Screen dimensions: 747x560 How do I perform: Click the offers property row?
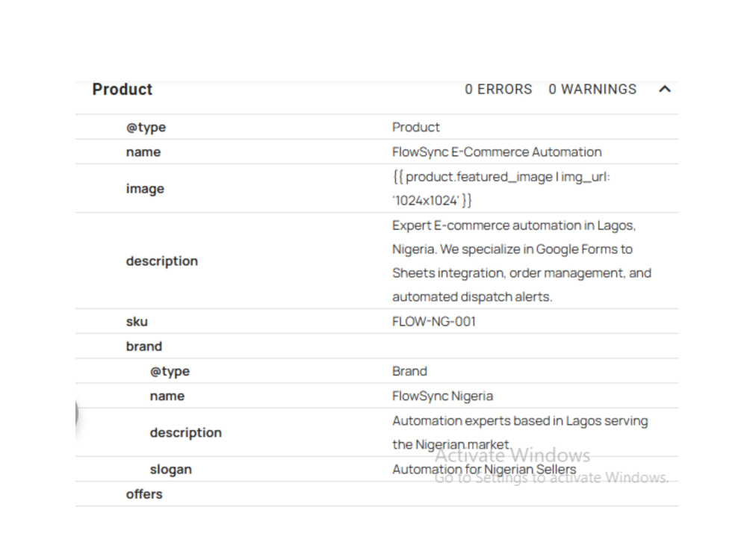click(376, 494)
